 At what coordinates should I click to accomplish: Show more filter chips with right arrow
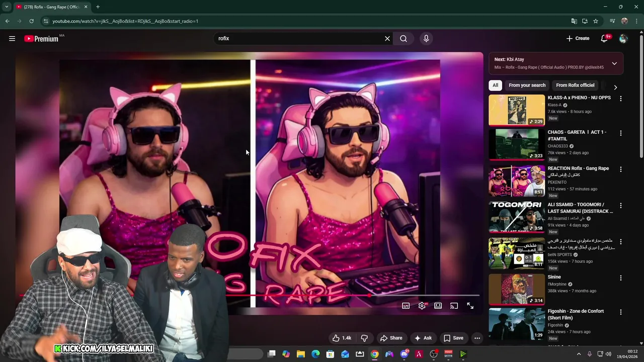[x=615, y=87]
